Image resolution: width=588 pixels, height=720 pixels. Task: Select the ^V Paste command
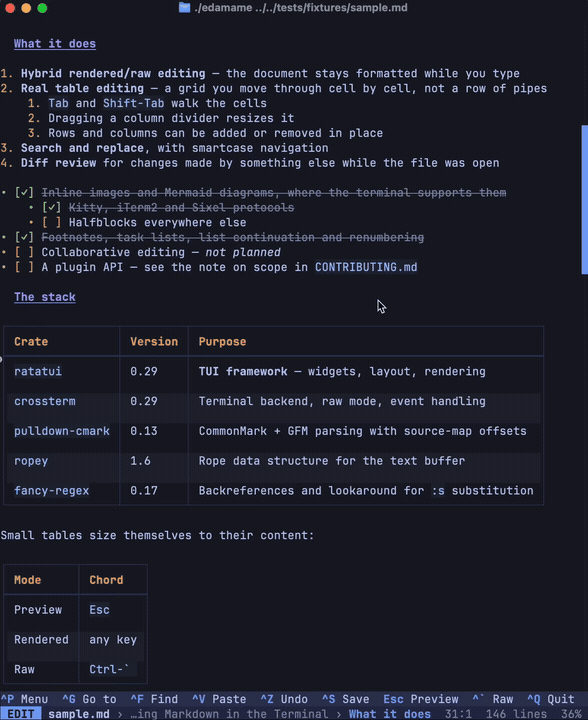219,699
